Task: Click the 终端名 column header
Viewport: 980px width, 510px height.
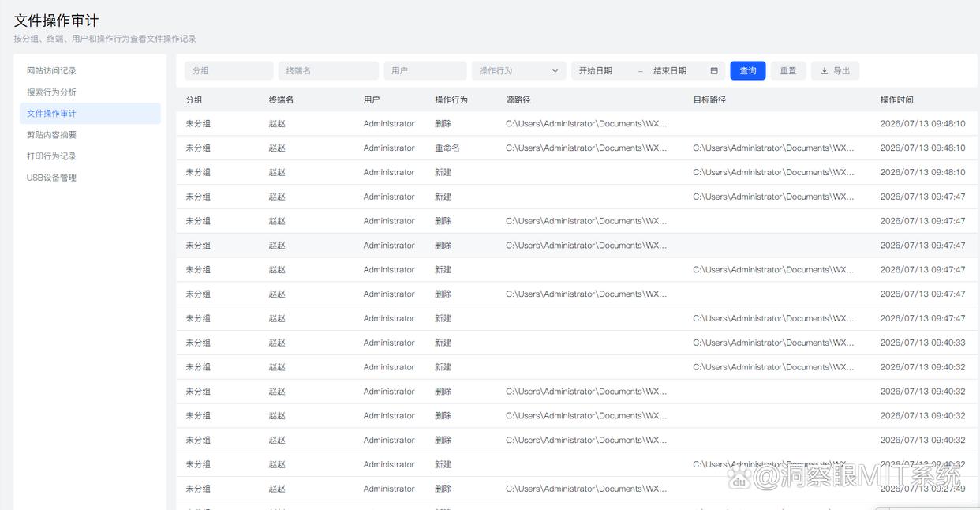Action: (x=281, y=100)
